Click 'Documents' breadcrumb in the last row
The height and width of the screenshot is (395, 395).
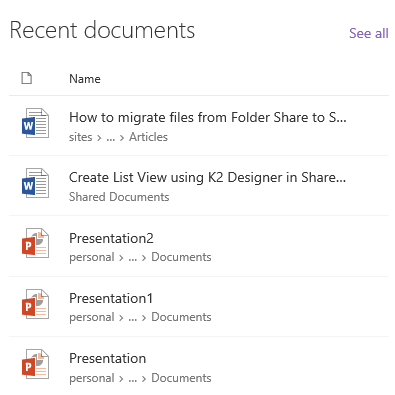tap(181, 378)
